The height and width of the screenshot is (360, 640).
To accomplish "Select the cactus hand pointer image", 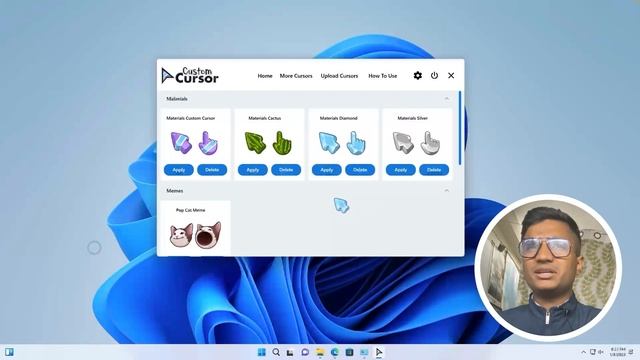I will (282, 143).
